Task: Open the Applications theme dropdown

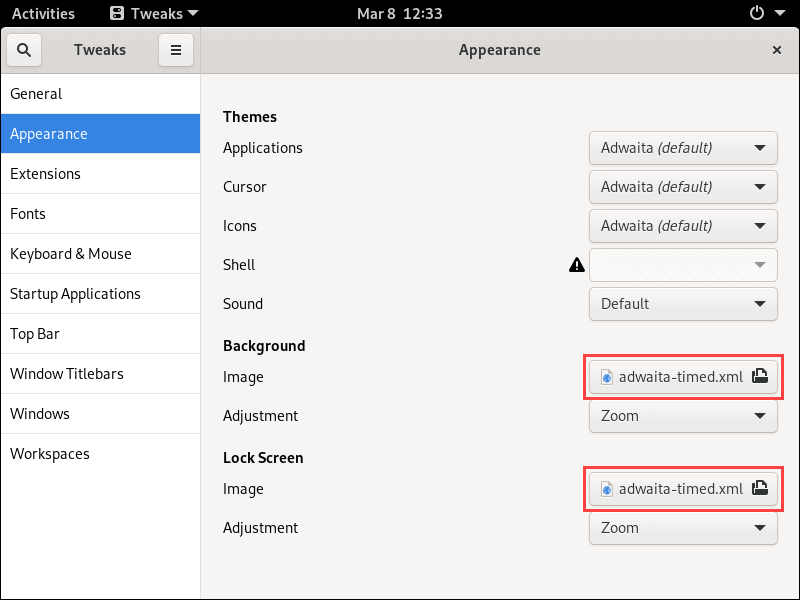Action: click(x=683, y=148)
